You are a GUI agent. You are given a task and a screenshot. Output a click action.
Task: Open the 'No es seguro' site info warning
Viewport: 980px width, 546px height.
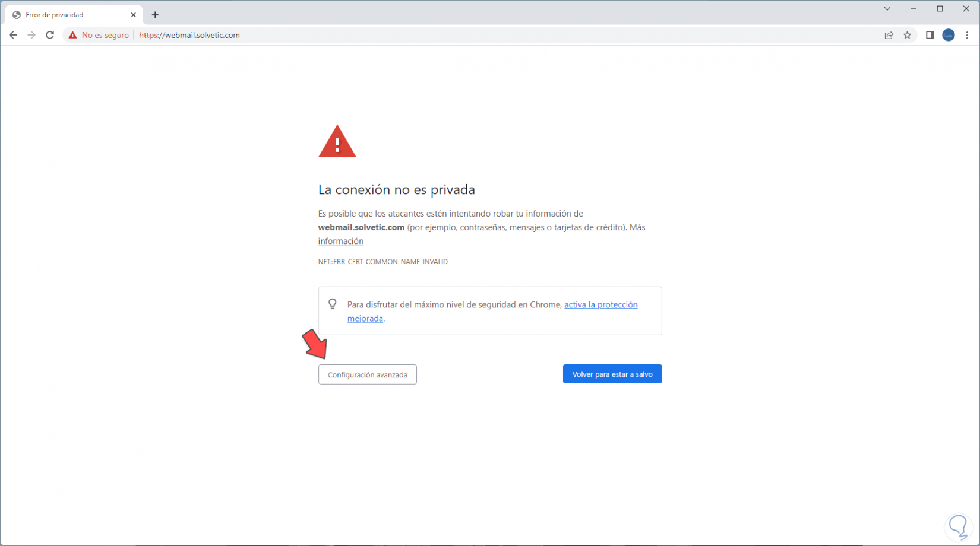point(99,35)
